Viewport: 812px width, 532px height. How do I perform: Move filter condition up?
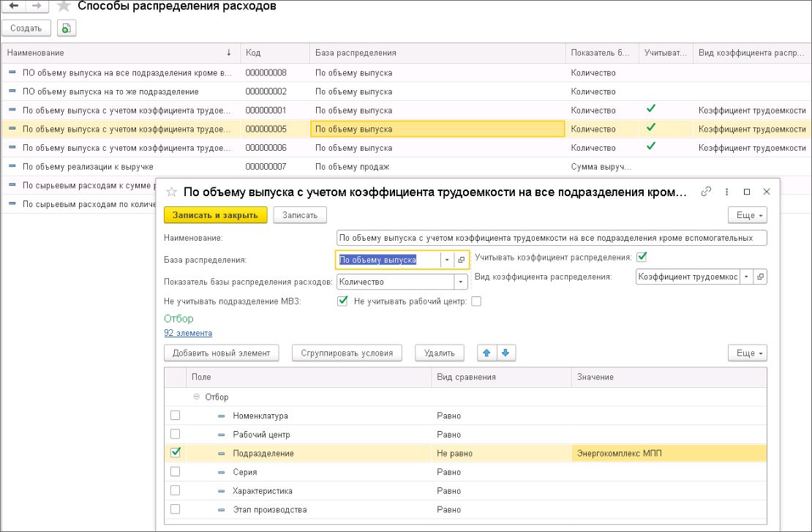pyautogui.click(x=486, y=353)
